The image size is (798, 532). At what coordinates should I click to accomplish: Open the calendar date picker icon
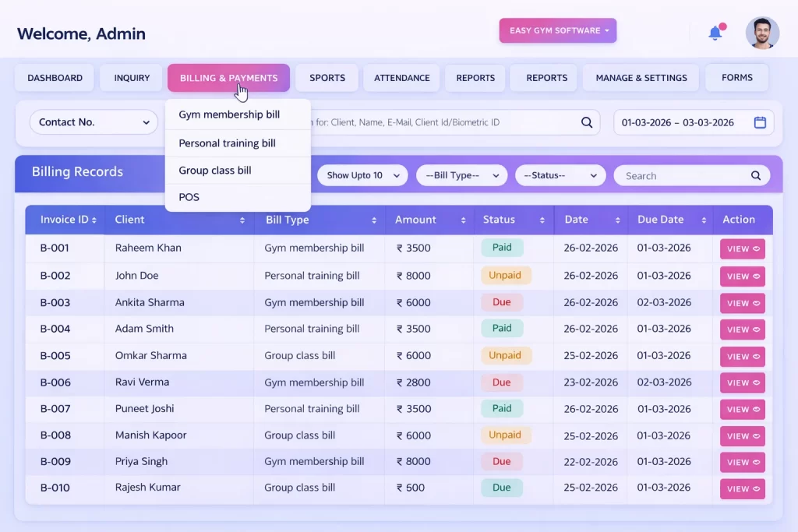(760, 122)
